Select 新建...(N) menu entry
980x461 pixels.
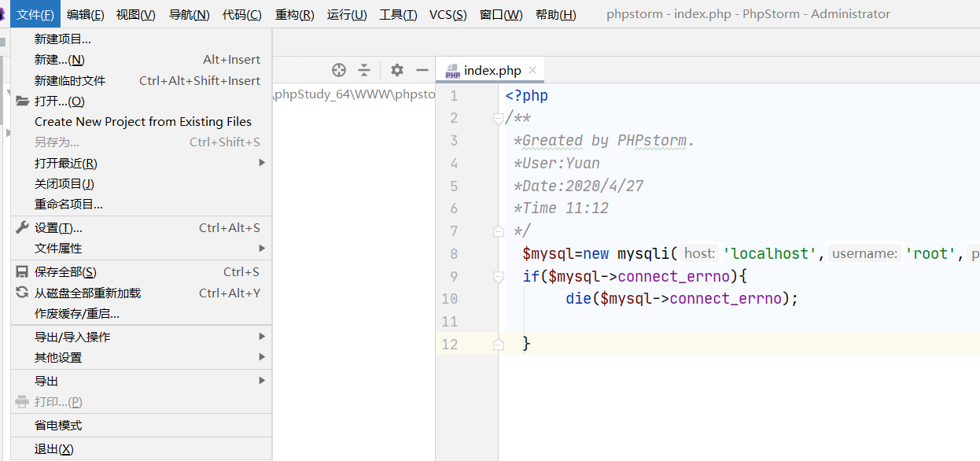(x=141, y=59)
